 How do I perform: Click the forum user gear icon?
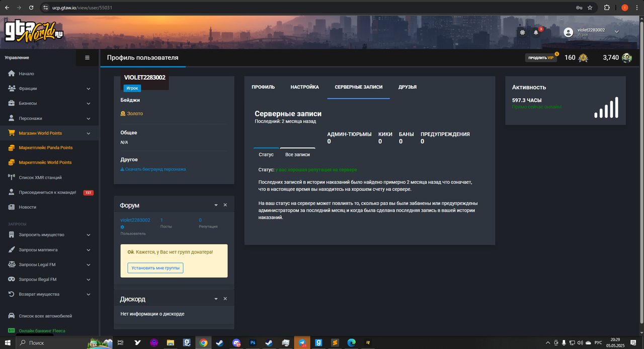point(122,227)
